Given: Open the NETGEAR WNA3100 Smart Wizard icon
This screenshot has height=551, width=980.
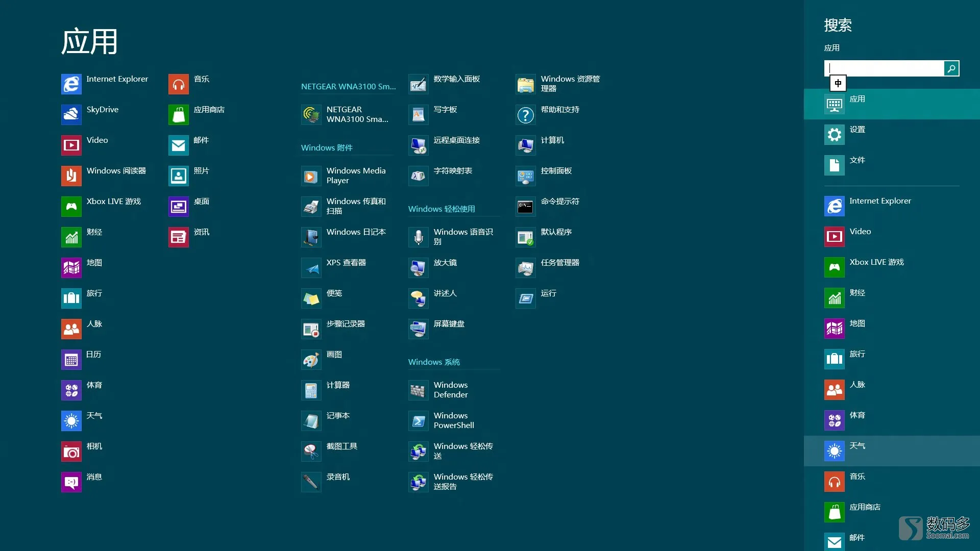Looking at the screenshot, I should pyautogui.click(x=311, y=115).
